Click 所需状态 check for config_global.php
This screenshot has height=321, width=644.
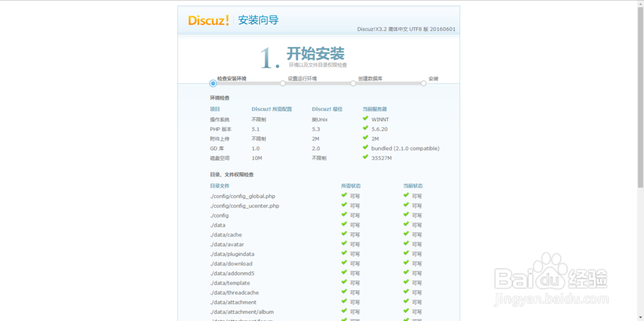pyautogui.click(x=344, y=195)
